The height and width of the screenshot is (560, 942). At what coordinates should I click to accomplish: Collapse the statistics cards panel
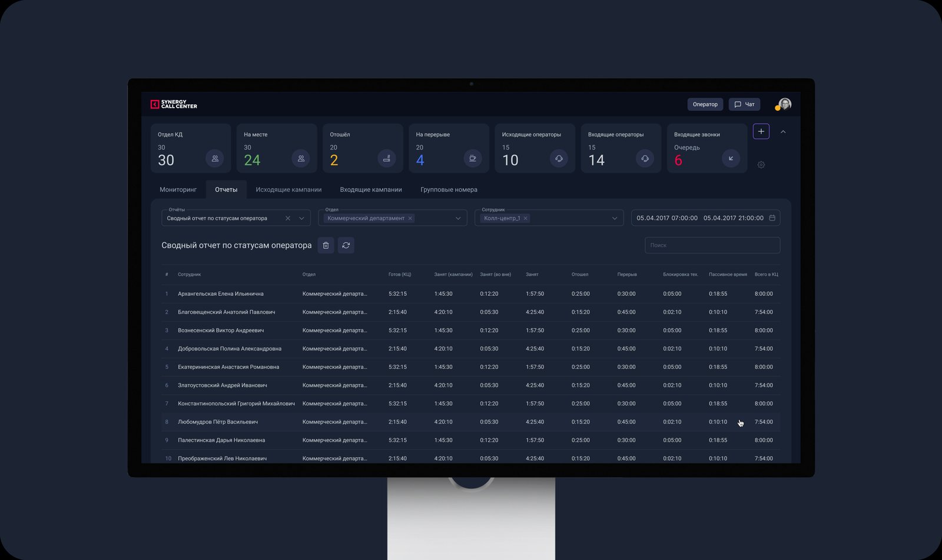pos(783,132)
